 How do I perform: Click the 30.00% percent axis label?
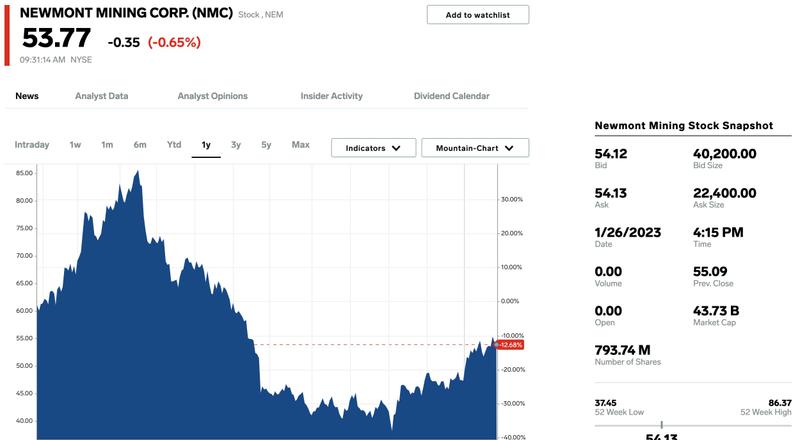click(512, 200)
